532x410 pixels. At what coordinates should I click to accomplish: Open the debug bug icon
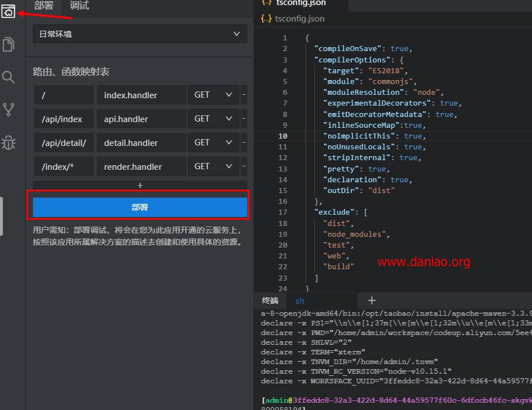[x=9, y=142]
